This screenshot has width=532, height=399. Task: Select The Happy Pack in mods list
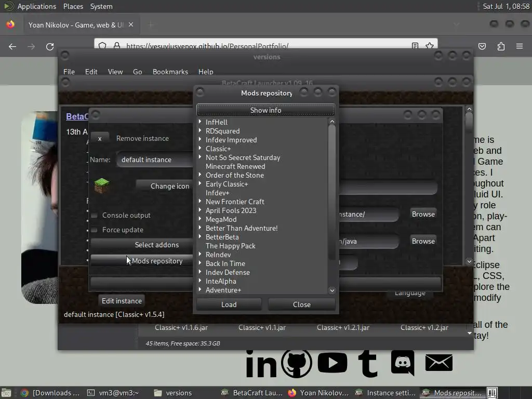point(230,246)
